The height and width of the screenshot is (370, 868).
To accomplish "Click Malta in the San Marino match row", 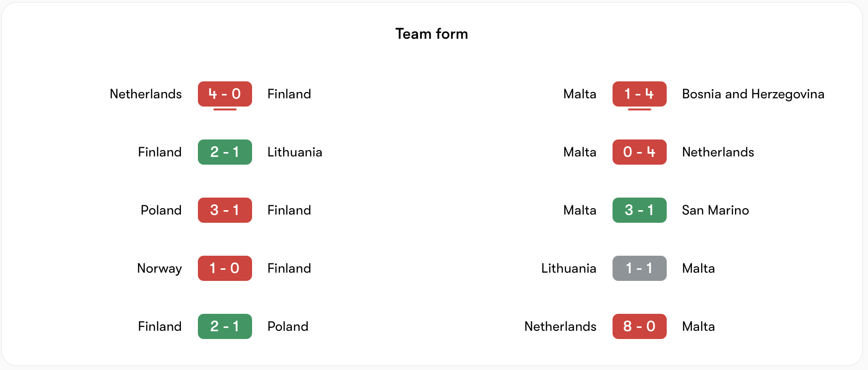I will click(x=580, y=210).
